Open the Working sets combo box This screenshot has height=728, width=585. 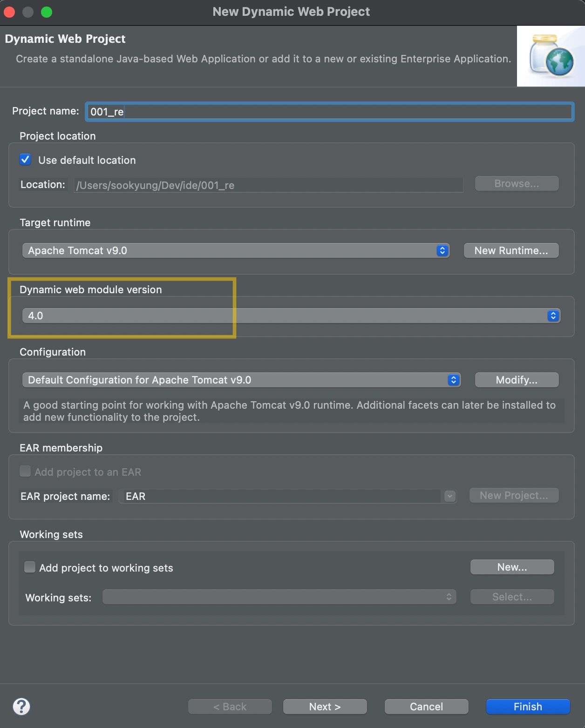(x=279, y=597)
